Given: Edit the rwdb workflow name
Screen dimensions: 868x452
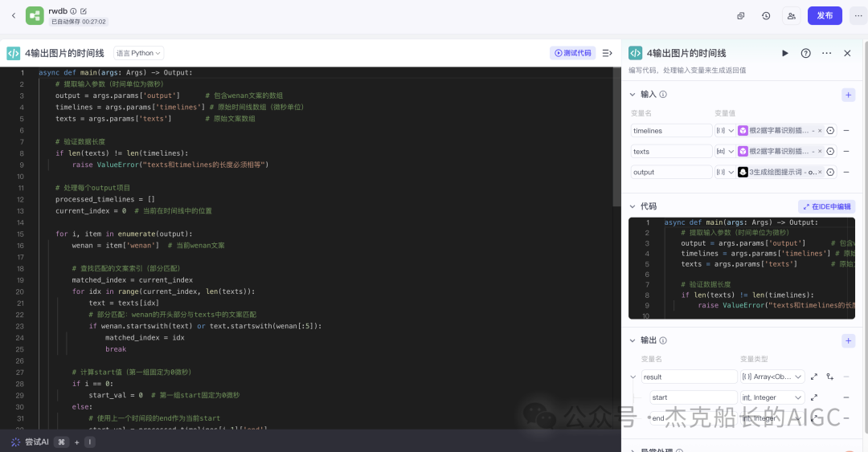Looking at the screenshot, I should [x=84, y=11].
